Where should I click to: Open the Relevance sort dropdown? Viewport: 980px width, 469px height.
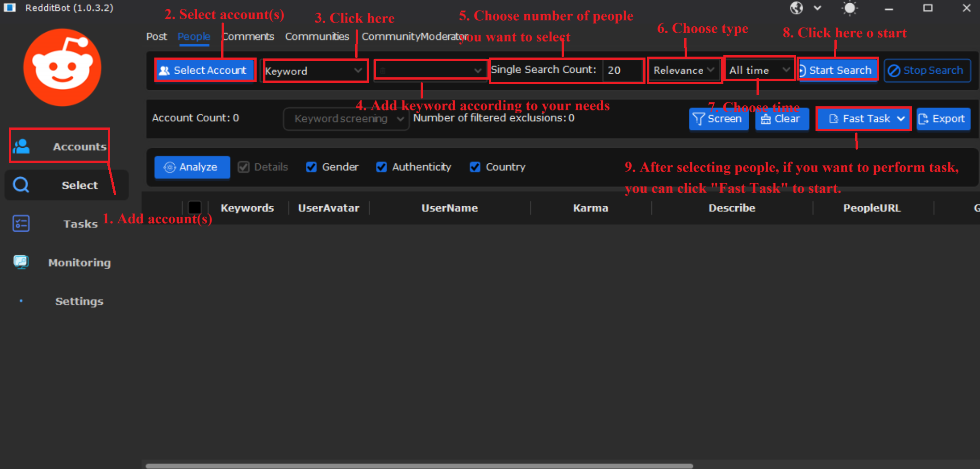click(684, 70)
